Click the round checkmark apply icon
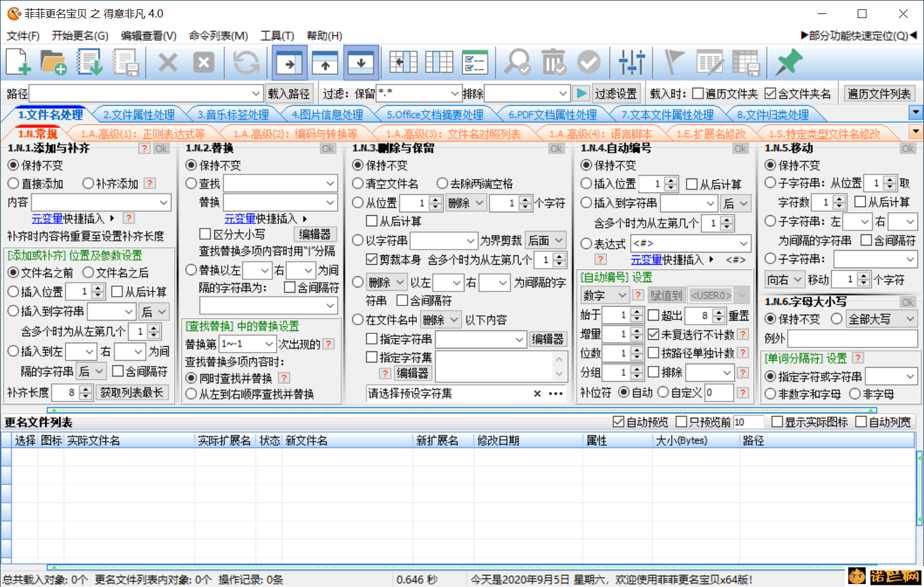 [x=589, y=62]
